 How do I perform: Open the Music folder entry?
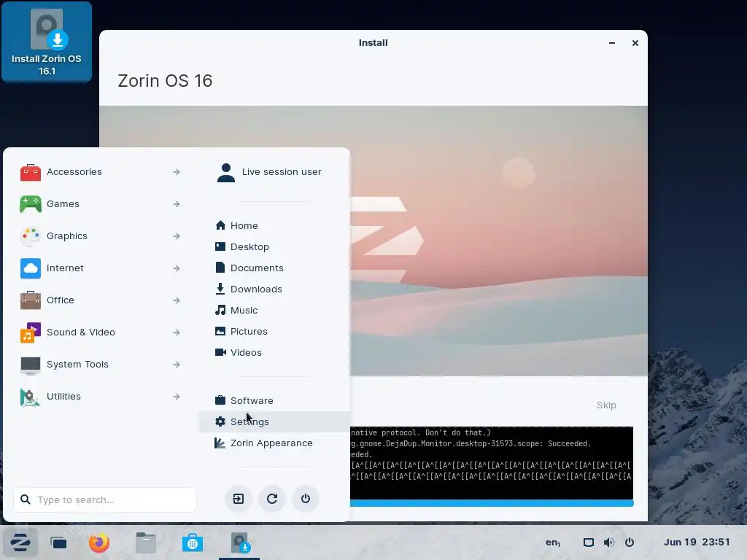(x=274, y=310)
